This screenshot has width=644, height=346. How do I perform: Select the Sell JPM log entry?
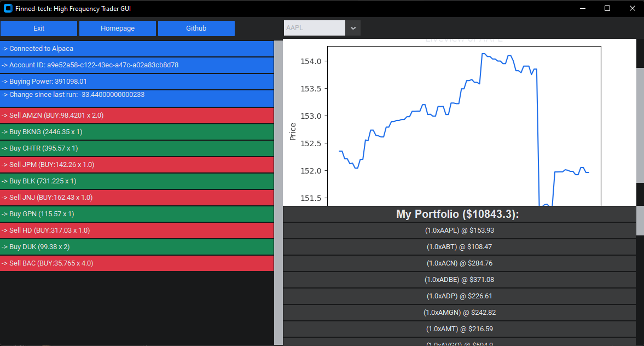tap(137, 165)
